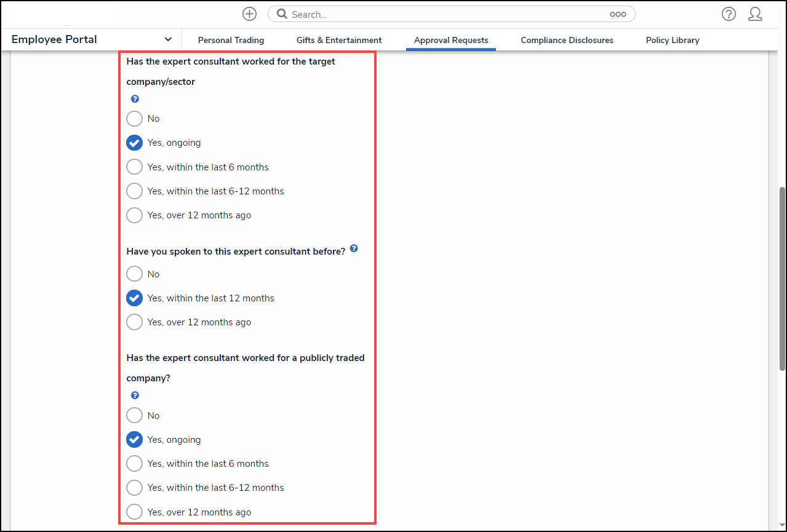The image size is (787, 532).
Task: Click the vertical page scrollbar
Action: tap(782, 278)
